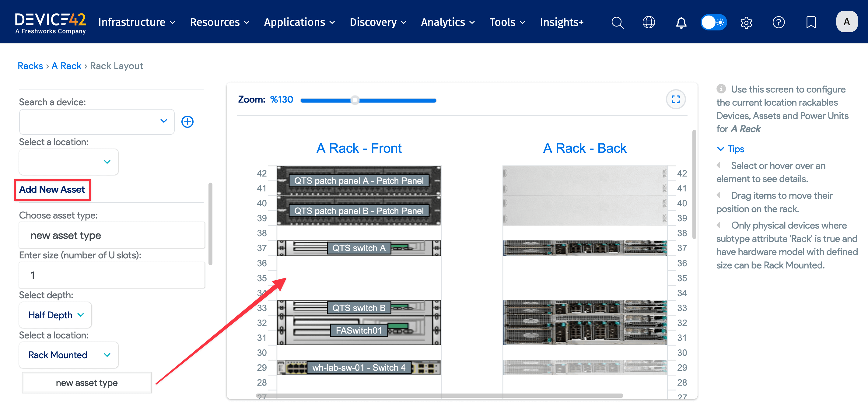Open the Rack Mounted location dropdown
Image resolution: width=868 pixels, height=420 pixels.
click(x=68, y=355)
